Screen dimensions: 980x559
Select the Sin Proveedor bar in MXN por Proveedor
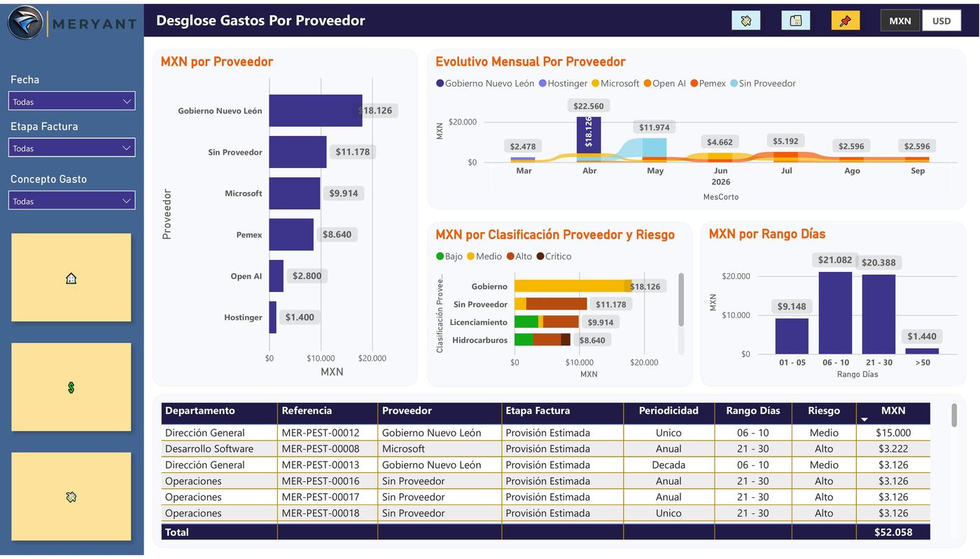point(298,152)
